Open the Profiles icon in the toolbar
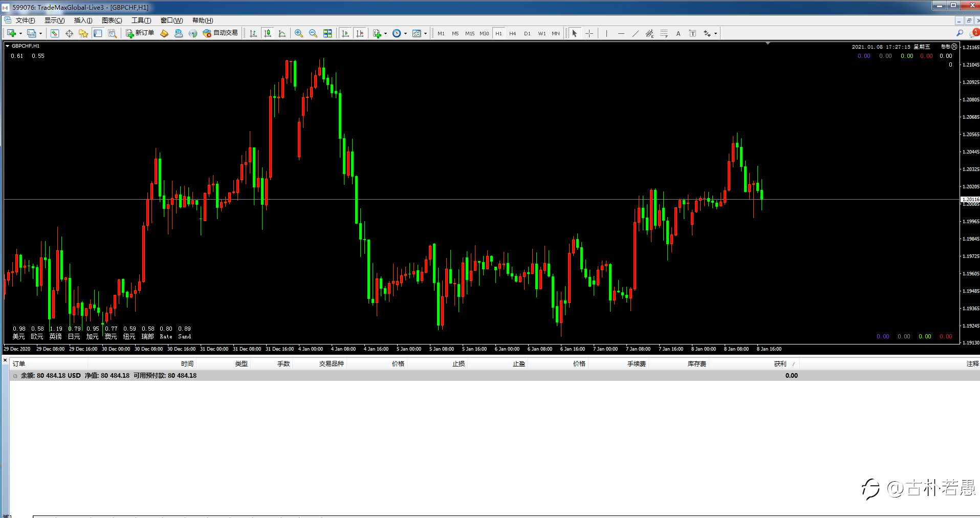Screen dimensions: 980x518 [31, 33]
